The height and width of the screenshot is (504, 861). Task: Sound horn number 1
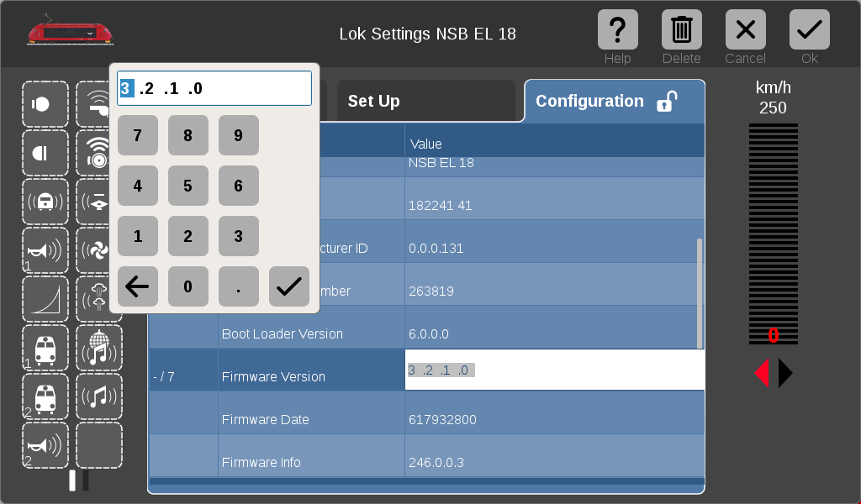tap(45, 250)
